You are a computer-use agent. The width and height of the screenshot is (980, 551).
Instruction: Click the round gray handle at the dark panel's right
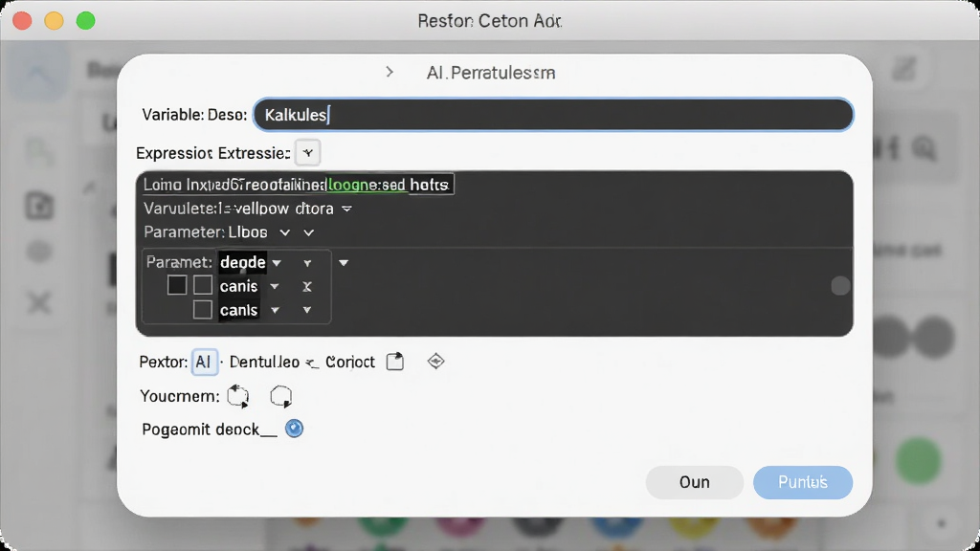840,285
